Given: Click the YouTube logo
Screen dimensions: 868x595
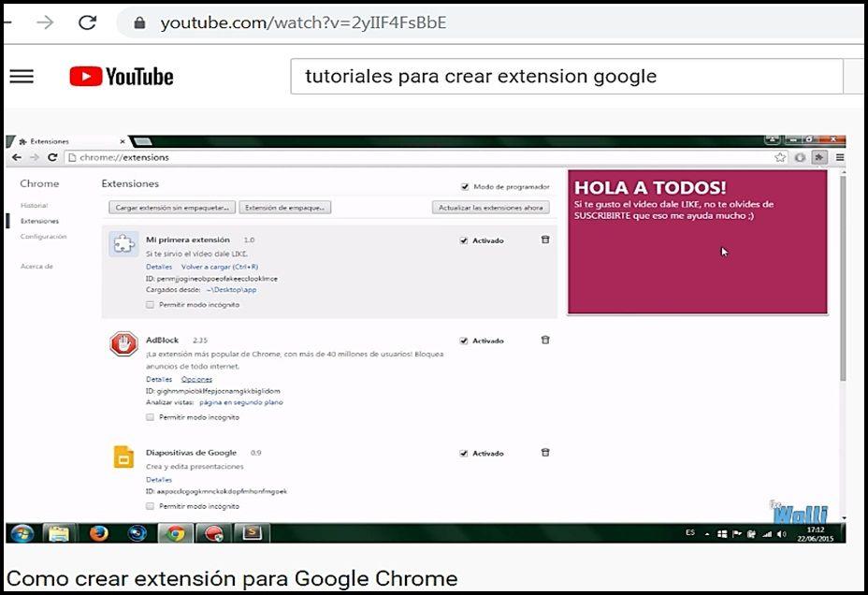Looking at the screenshot, I should (x=122, y=77).
